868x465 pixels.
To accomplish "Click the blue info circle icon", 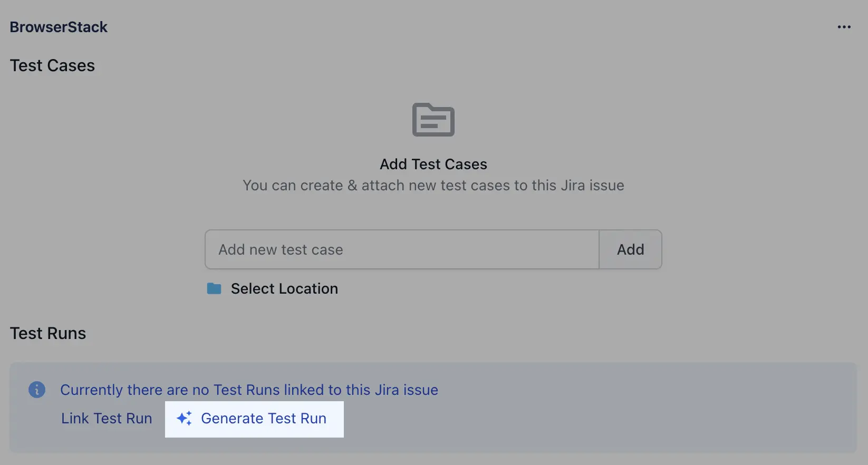I will tap(37, 390).
